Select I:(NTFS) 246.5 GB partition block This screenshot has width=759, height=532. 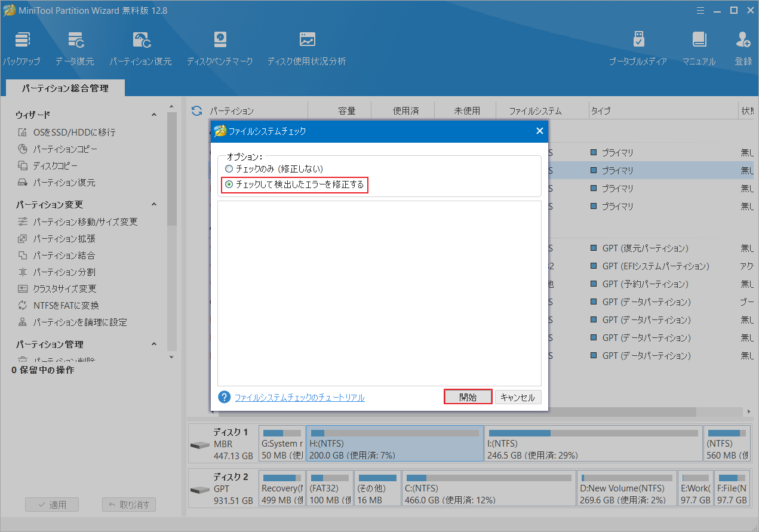click(593, 444)
